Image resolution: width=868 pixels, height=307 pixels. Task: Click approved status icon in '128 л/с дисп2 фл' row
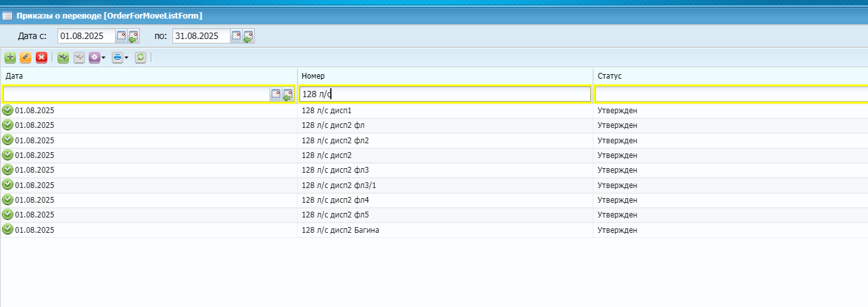[x=8, y=125]
